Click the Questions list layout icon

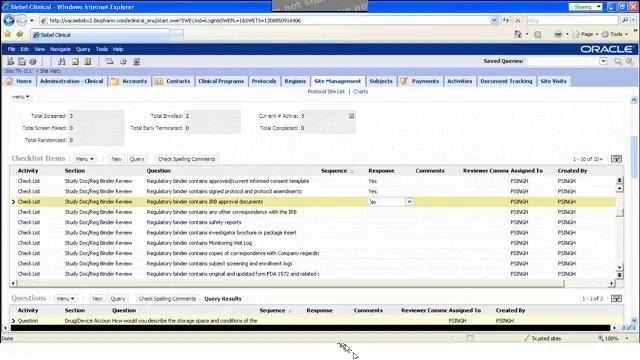616,298
